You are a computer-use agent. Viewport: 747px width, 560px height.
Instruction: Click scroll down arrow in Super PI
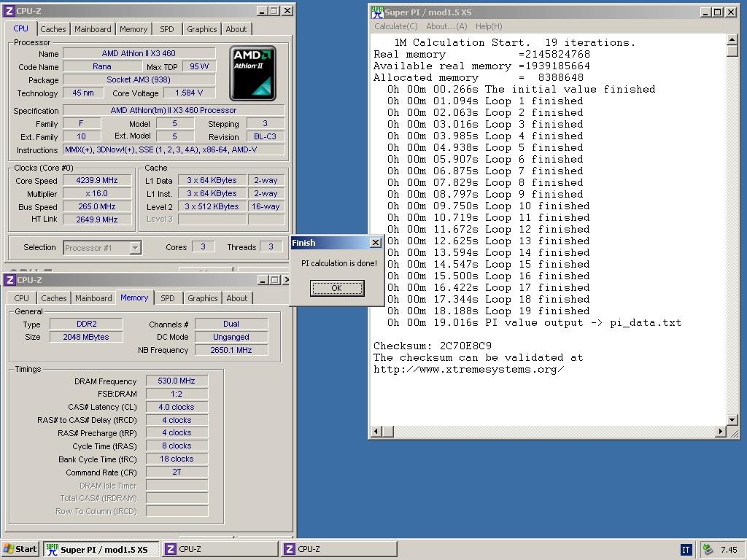point(732,419)
